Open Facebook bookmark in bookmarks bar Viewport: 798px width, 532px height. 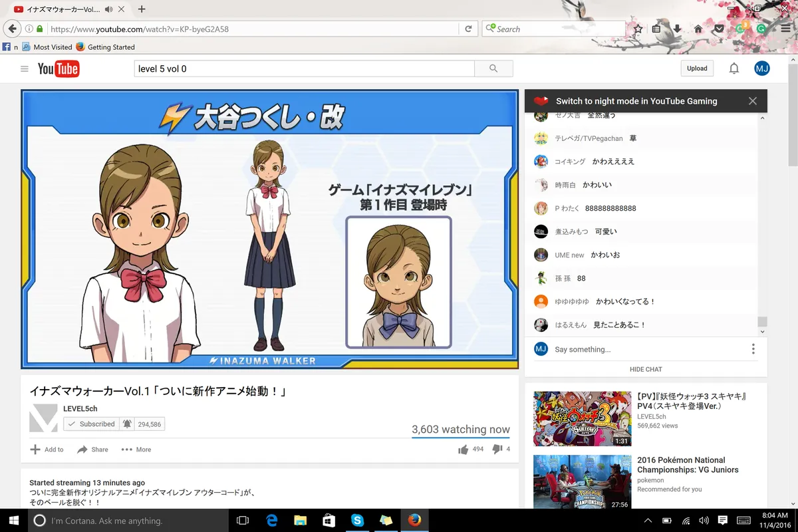pos(10,47)
